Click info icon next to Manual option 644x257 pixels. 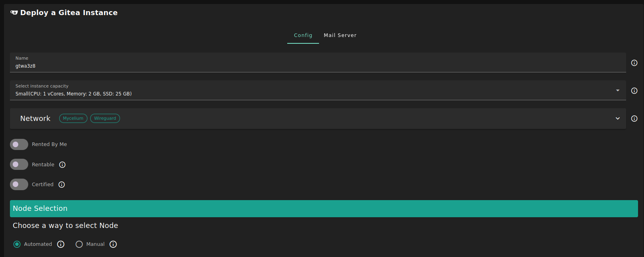(113, 244)
